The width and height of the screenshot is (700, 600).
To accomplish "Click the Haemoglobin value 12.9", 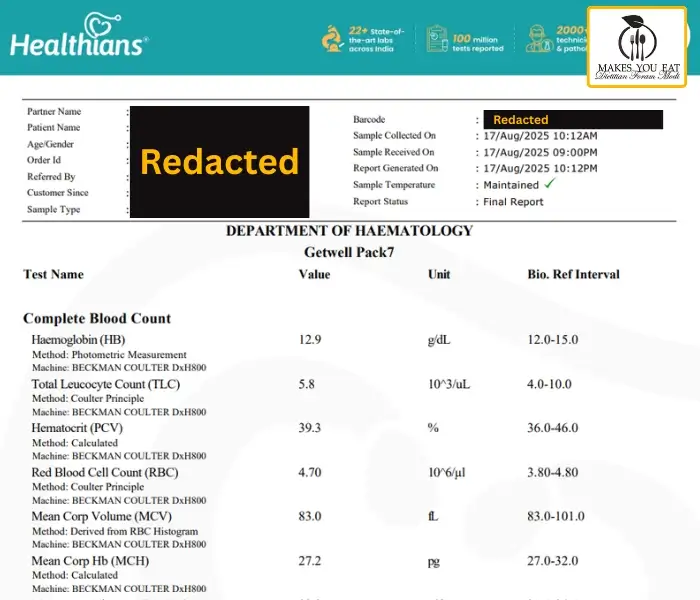I will 310,340.
